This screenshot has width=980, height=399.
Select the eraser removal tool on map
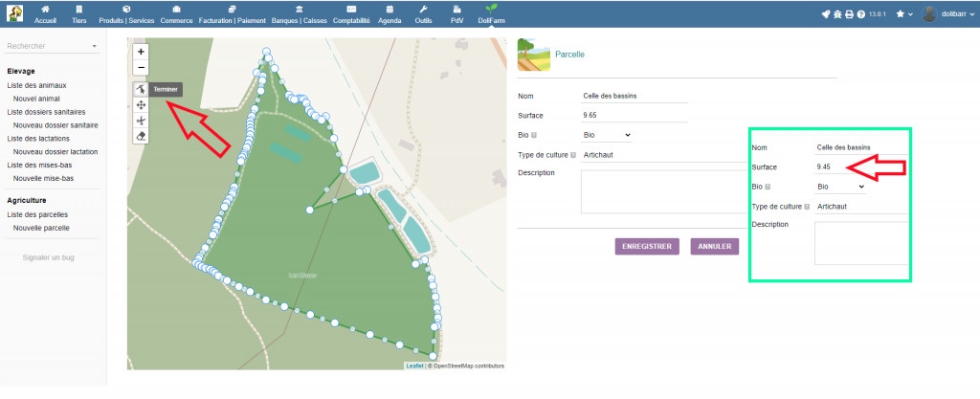[142, 136]
